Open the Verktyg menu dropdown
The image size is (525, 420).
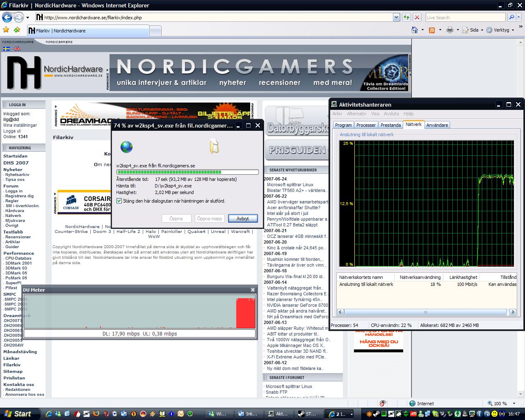500,30
